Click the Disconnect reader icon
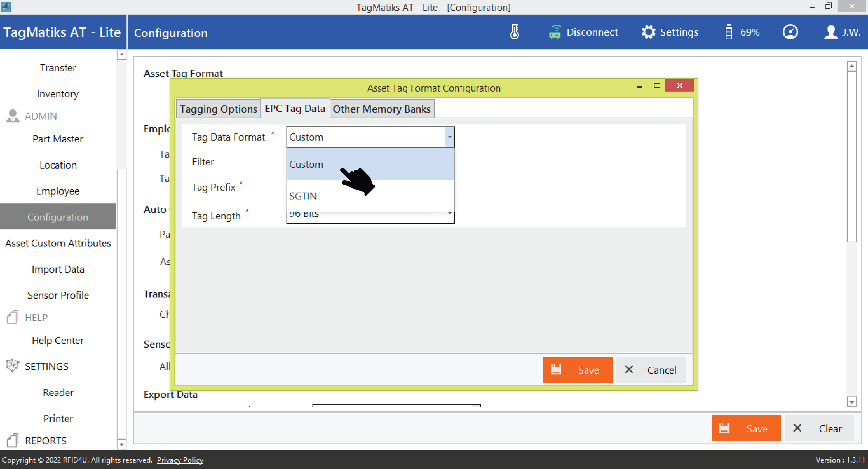Viewport: 868px width, 469px height. [555, 32]
